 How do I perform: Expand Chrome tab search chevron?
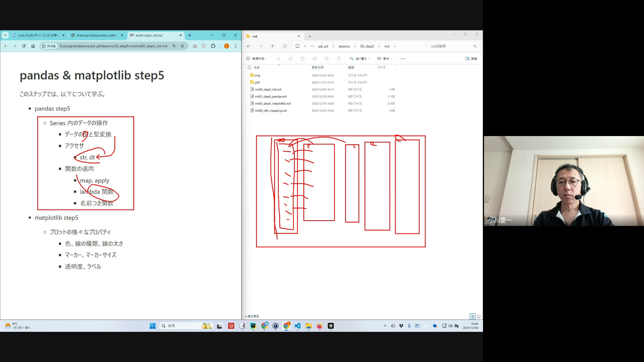click(5, 35)
